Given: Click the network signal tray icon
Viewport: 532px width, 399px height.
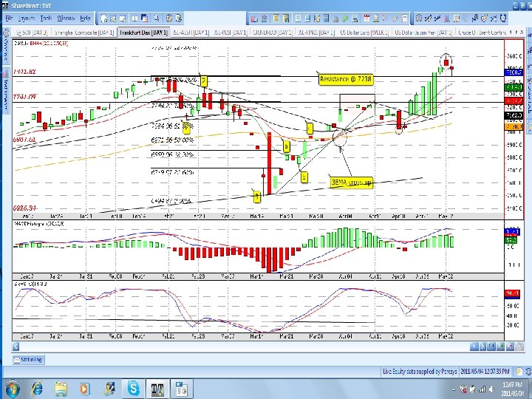Looking at the screenshot, I should pos(482,389).
